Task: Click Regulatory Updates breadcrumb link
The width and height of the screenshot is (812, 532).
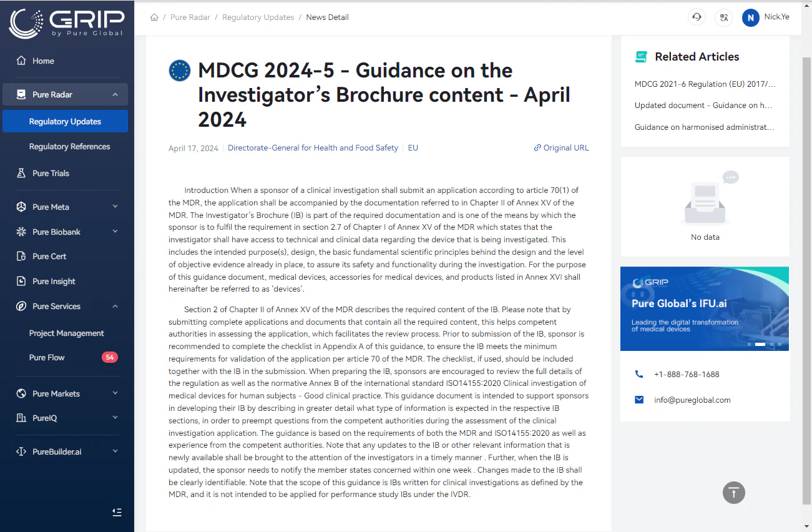Action: [258, 17]
